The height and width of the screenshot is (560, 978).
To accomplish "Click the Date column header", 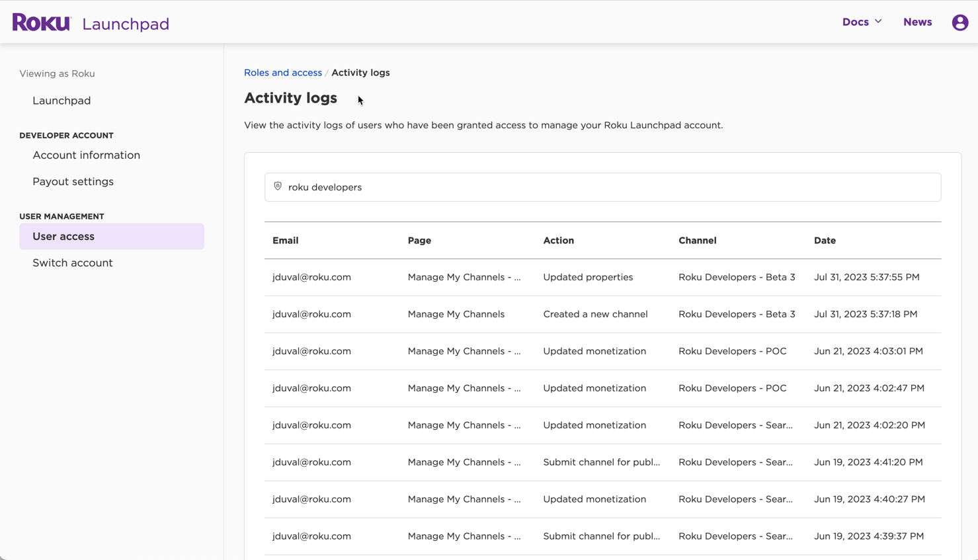I will (825, 241).
